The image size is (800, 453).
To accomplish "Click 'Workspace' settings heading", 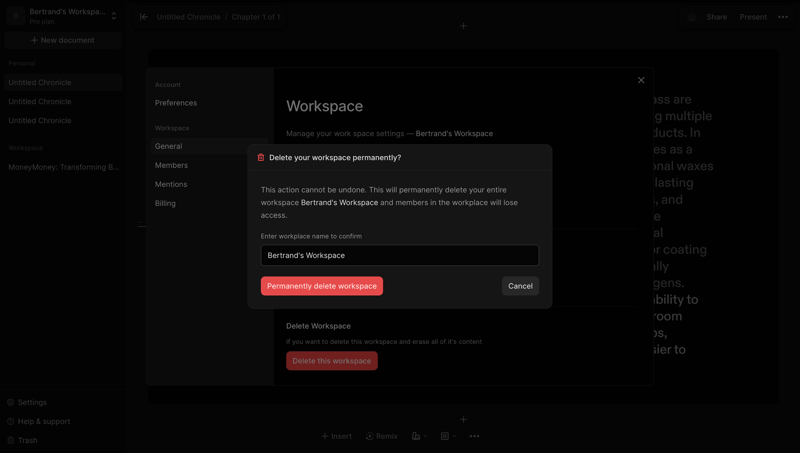I will [324, 106].
